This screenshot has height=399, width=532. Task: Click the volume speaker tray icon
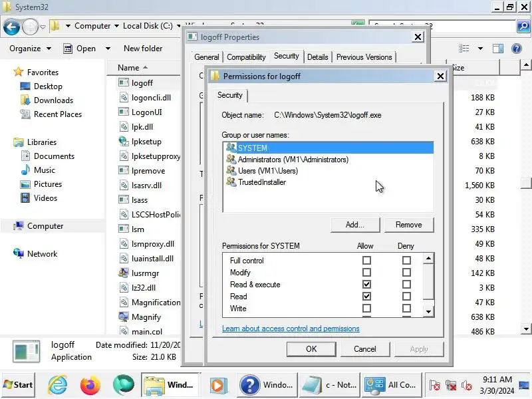(467, 385)
